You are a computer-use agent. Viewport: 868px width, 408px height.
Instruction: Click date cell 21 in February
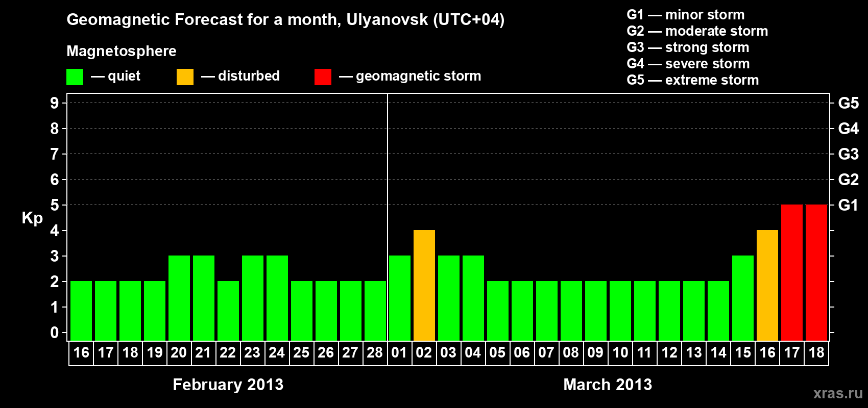point(203,353)
